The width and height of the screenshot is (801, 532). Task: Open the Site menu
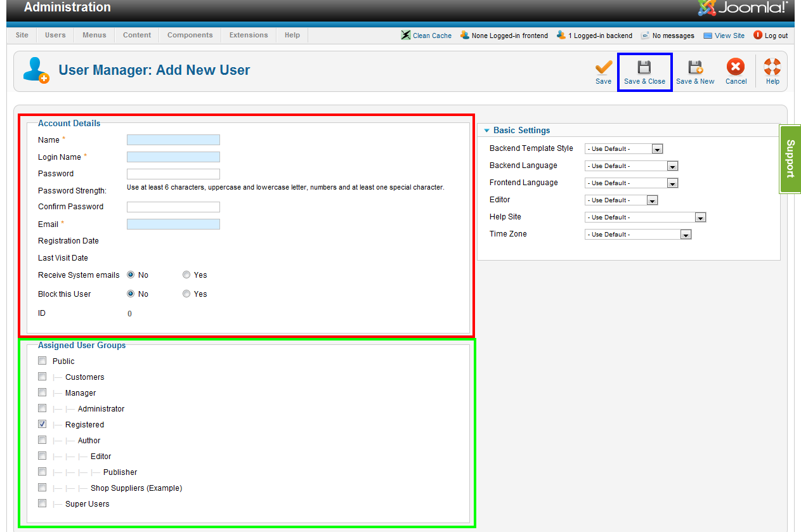point(22,35)
